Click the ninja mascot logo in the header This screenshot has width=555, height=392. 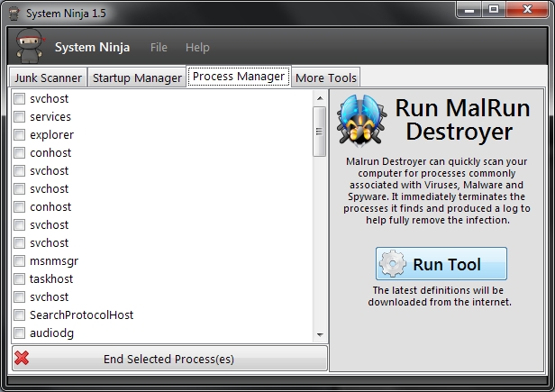pos(30,46)
